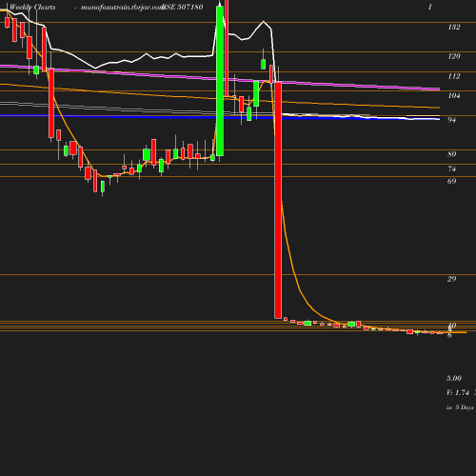Click the giant red crash candlestick
The image size is (476, 476).
point(278,200)
